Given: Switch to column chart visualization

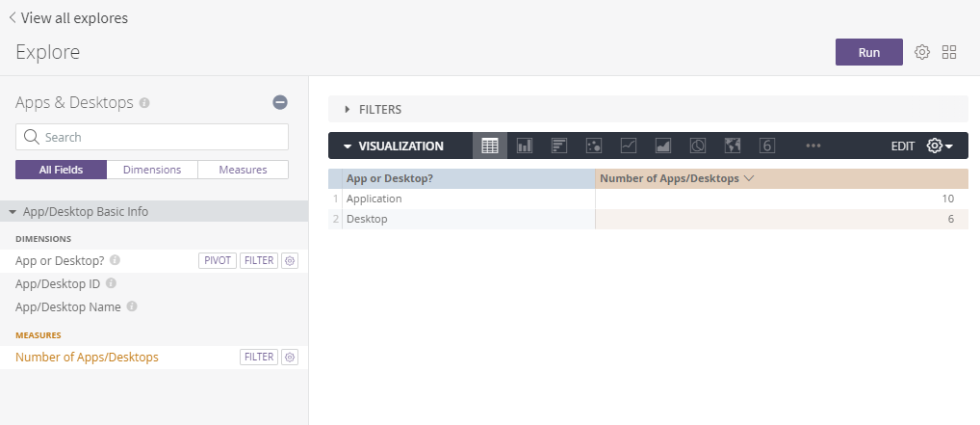Looking at the screenshot, I should tap(525, 146).
